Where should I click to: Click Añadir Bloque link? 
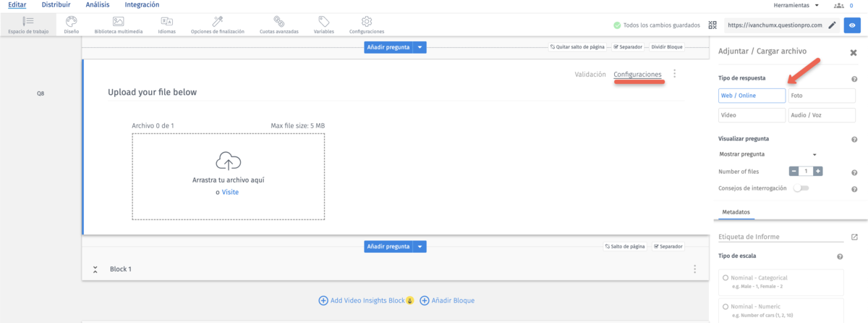tap(447, 300)
